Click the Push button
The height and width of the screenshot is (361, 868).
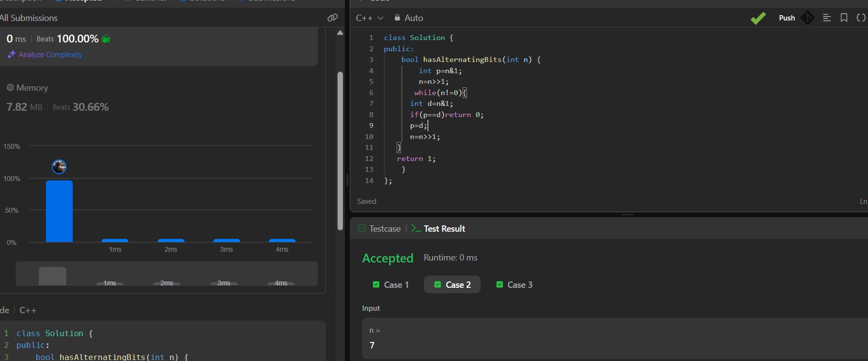(786, 18)
